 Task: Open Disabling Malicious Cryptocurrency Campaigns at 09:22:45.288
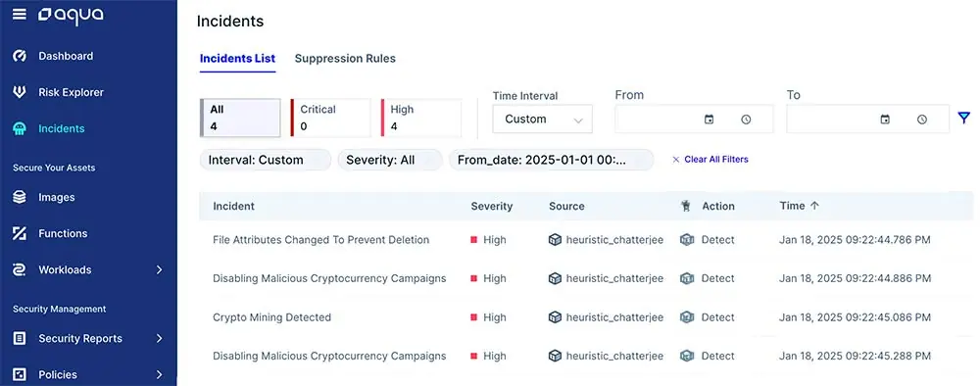click(329, 356)
